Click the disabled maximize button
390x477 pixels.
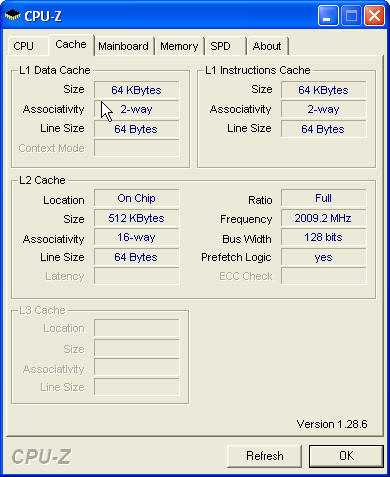(x=351, y=16)
